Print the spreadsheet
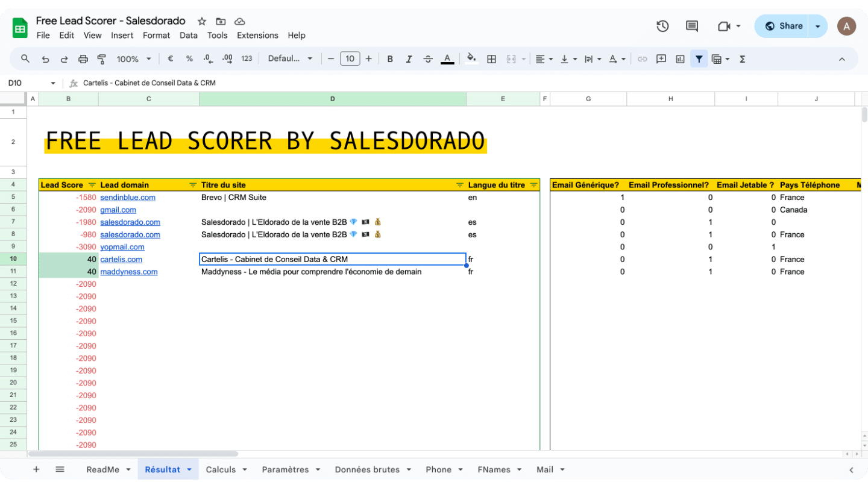 [83, 59]
